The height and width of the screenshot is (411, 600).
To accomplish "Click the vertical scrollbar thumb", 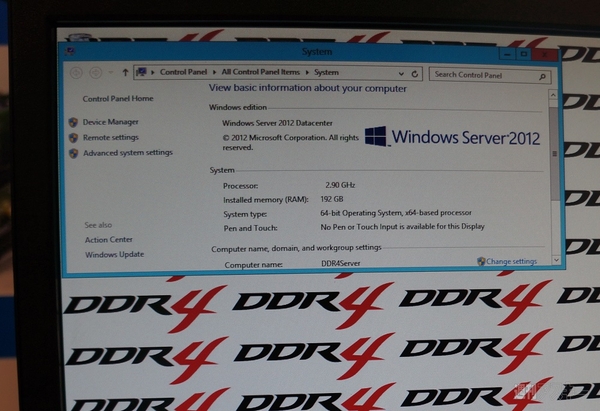I will 554,153.
